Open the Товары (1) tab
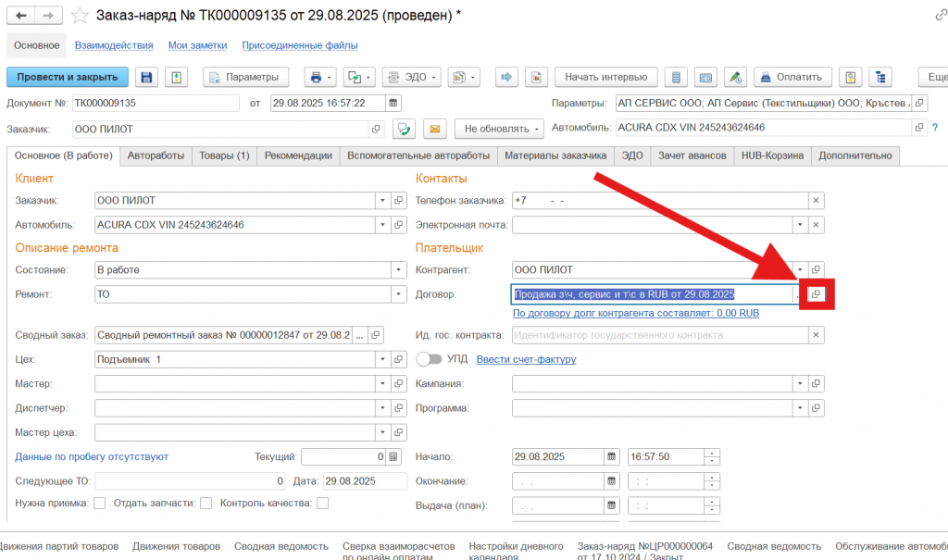This screenshot has width=948, height=560. coord(224,156)
